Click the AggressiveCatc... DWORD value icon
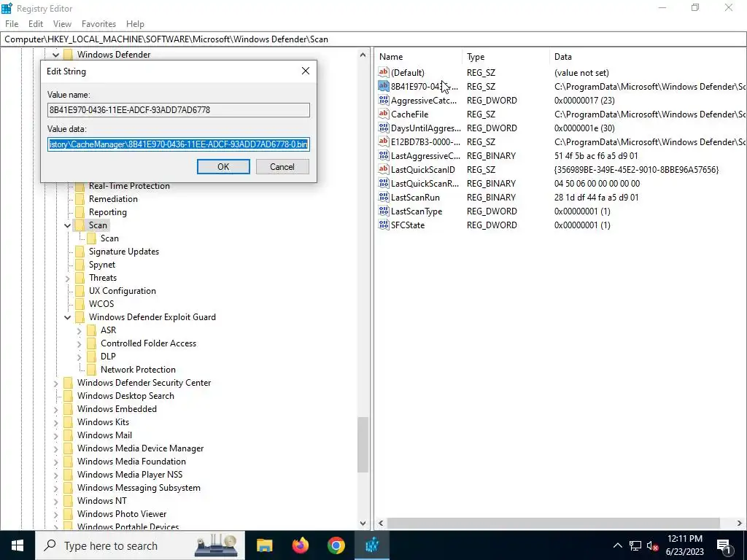The image size is (747, 560). click(x=384, y=100)
